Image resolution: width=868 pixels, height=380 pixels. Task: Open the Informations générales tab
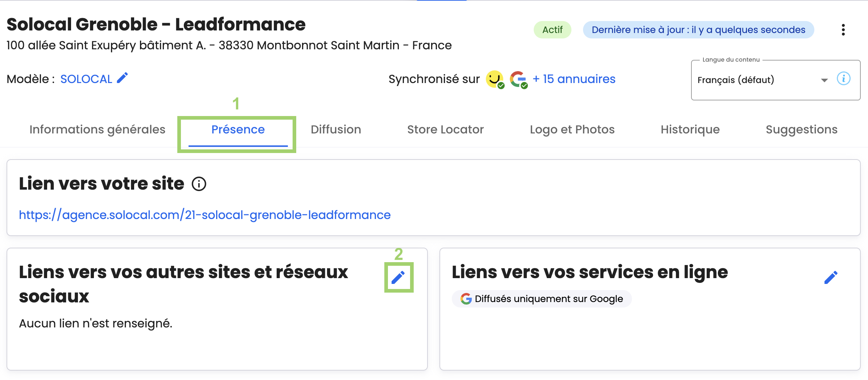pos(97,129)
